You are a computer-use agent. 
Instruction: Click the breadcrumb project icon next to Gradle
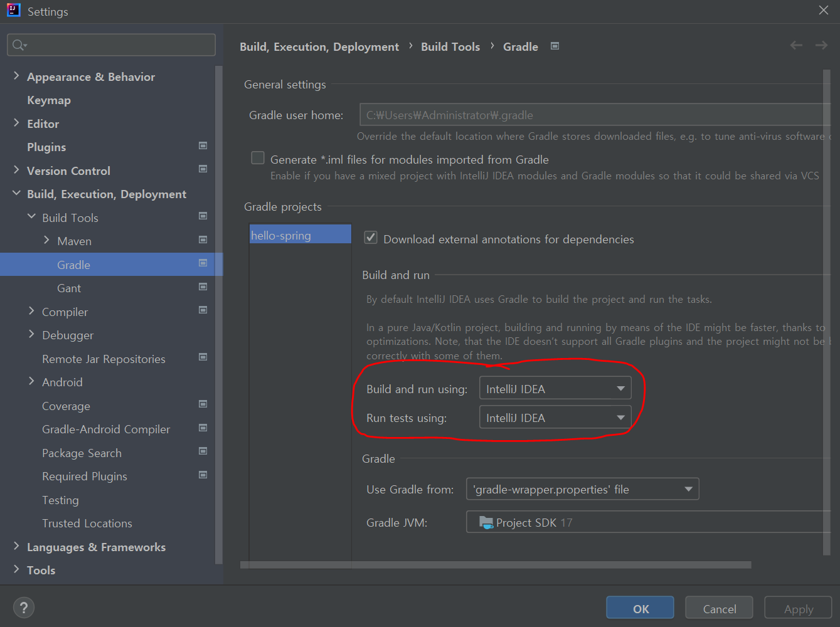(x=555, y=46)
